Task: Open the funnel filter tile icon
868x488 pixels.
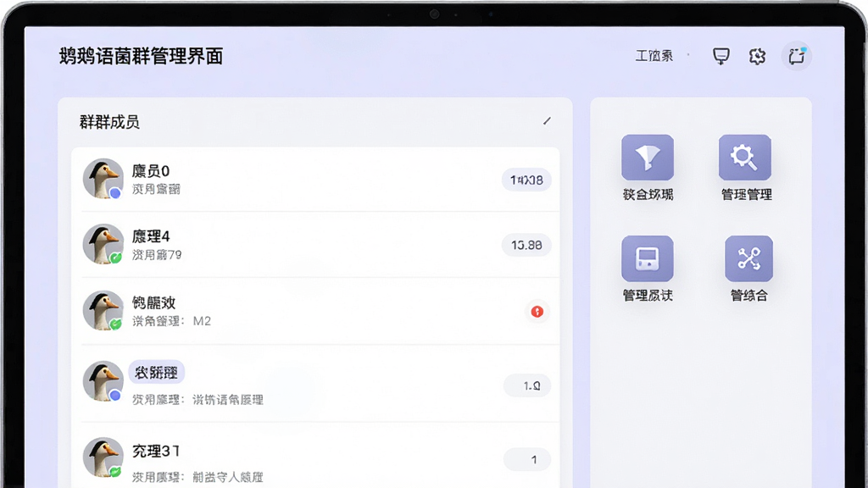Action: [x=648, y=157]
